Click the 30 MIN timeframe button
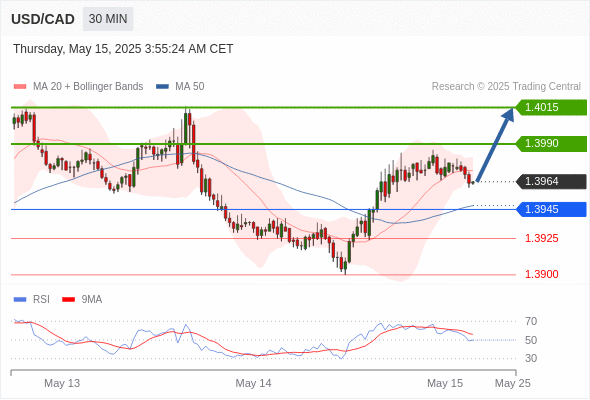Image resolution: width=590 pixels, height=400 pixels. pyautogui.click(x=108, y=19)
